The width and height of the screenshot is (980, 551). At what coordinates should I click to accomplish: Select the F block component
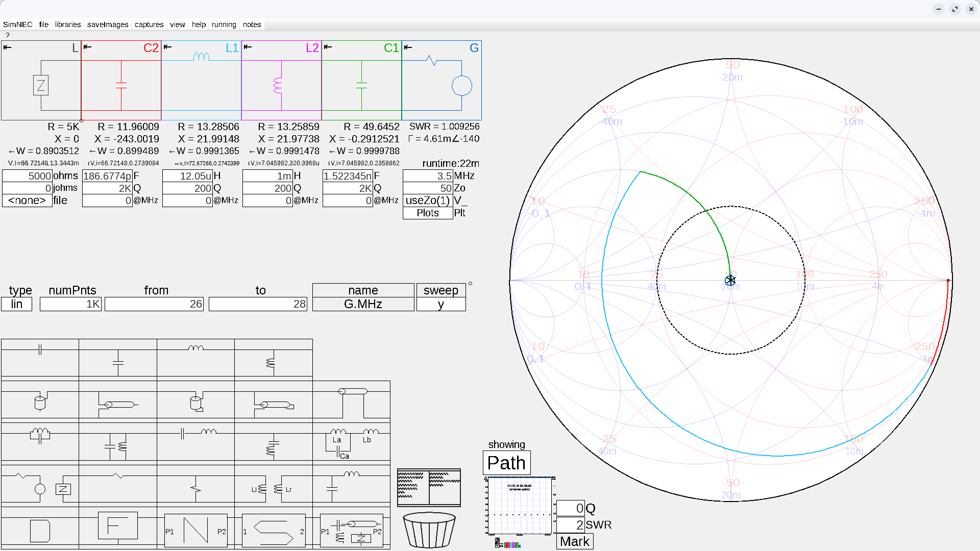coord(118,527)
